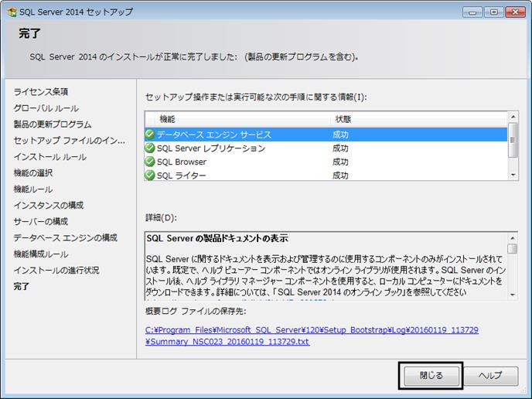
Task: Click the インスタンスの構成 step
Action: (49, 205)
